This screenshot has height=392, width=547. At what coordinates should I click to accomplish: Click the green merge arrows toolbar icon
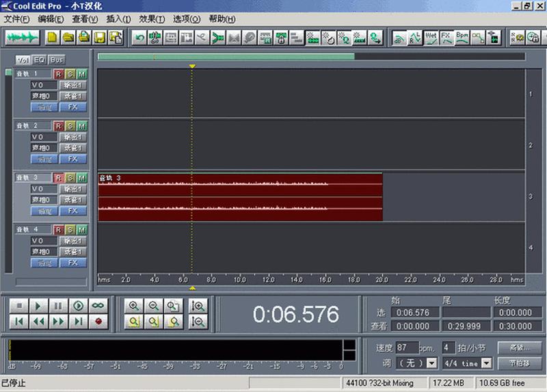[218, 38]
